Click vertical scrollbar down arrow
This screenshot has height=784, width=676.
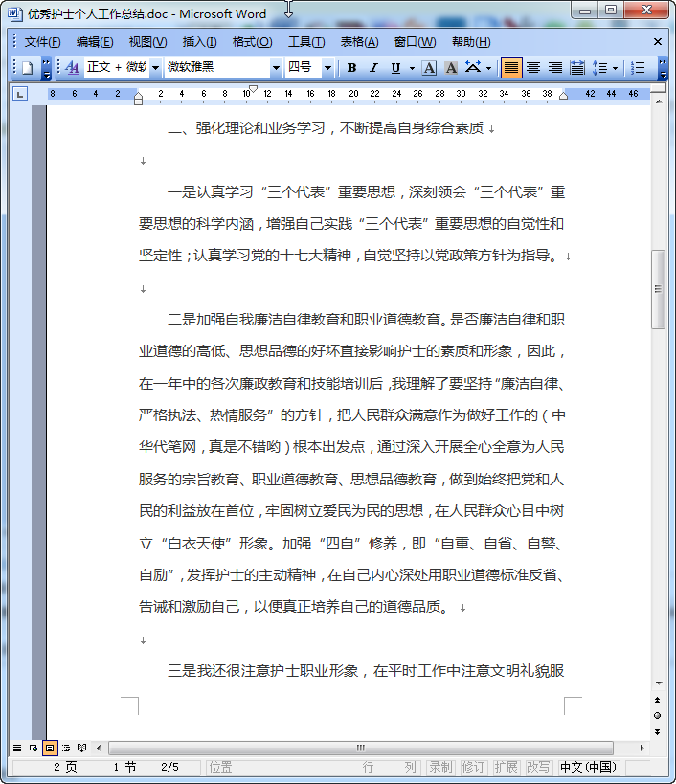(x=659, y=683)
